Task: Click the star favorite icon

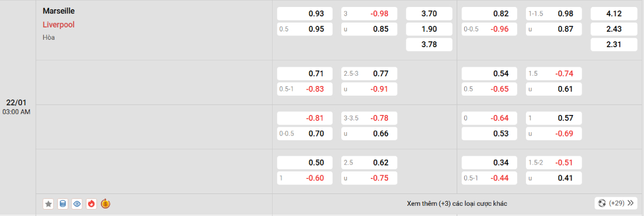Action: click(48, 204)
